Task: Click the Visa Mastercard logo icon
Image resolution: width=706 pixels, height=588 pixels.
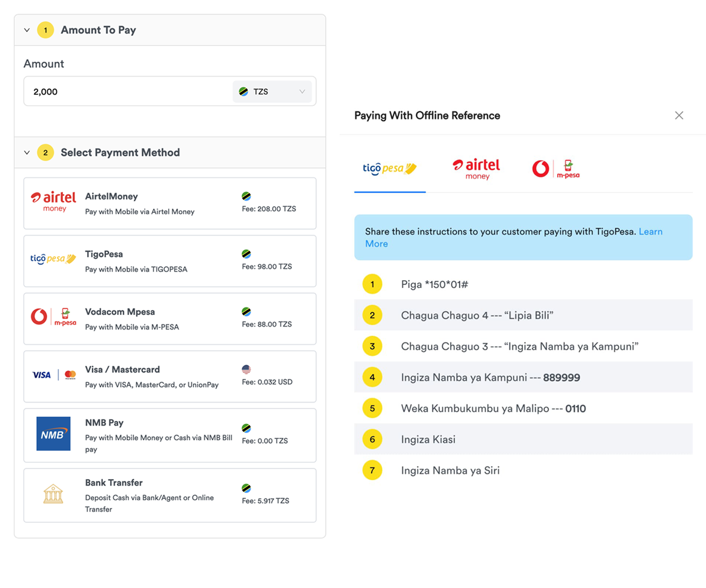Action: (54, 375)
